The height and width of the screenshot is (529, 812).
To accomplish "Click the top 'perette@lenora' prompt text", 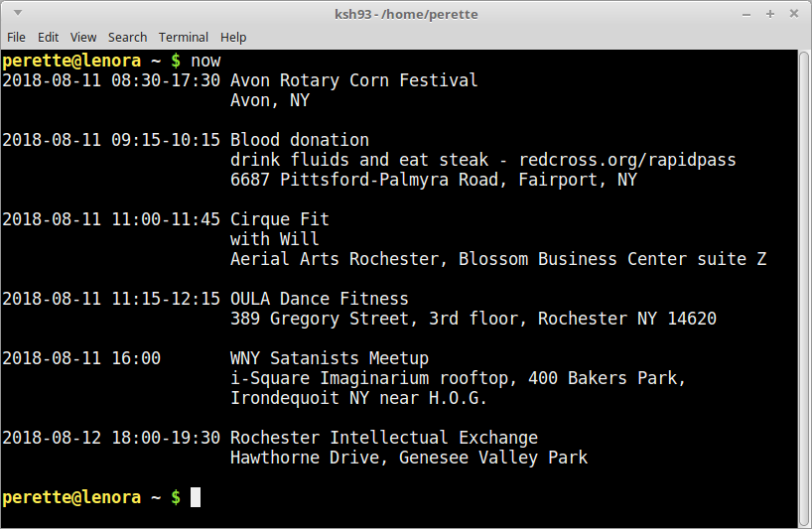I will click(x=71, y=62).
